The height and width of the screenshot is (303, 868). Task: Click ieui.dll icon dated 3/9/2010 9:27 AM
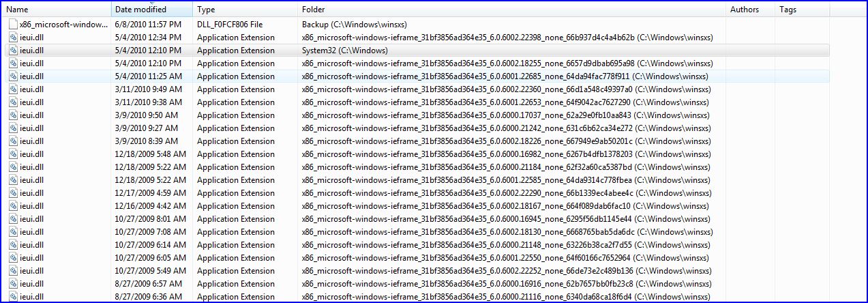click(x=13, y=128)
